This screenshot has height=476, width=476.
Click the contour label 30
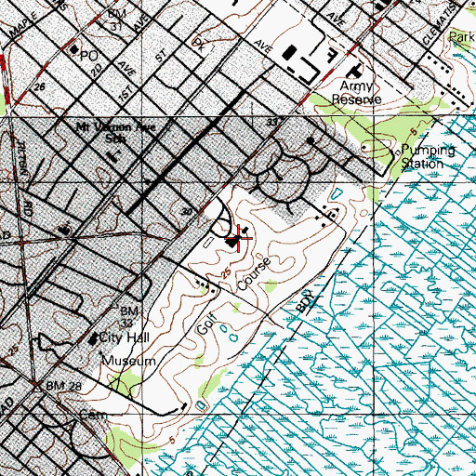coord(187,212)
